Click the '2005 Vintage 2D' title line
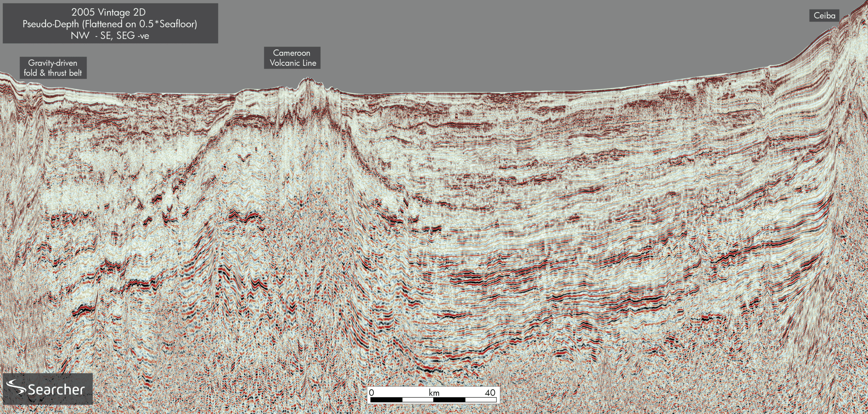 click(108, 12)
